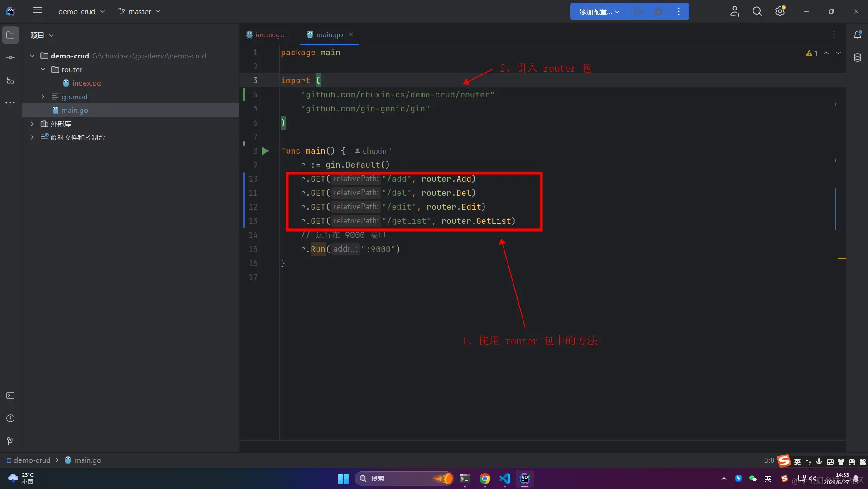Click the Windows taskbar search box
This screenshot has width=868, height=489.
pyautogui.click(x=403, y=479)
